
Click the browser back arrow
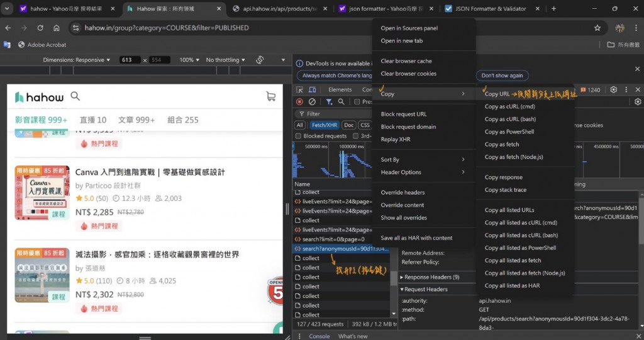click(x=8, y=28)
